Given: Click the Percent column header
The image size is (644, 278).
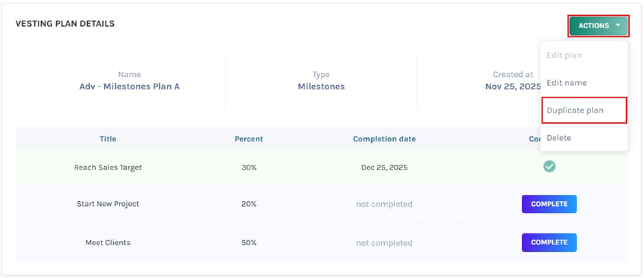Looking at the screenshot, I should (x=249, y=139).
